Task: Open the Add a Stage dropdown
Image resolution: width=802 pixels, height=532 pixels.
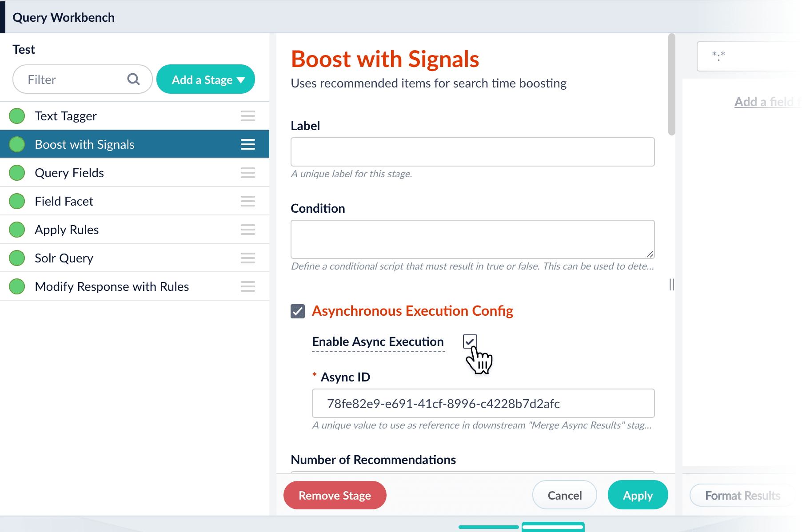Action: [x=206, y=79]
